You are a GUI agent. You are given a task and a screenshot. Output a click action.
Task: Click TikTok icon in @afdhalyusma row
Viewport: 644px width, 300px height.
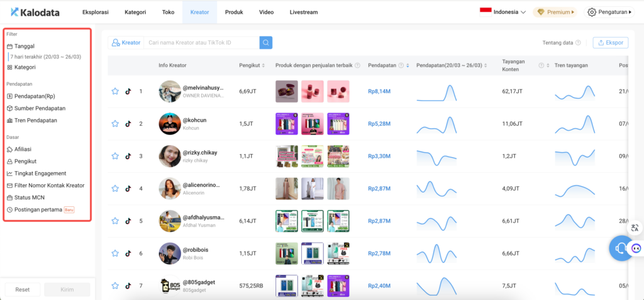[x=128, y=221]
